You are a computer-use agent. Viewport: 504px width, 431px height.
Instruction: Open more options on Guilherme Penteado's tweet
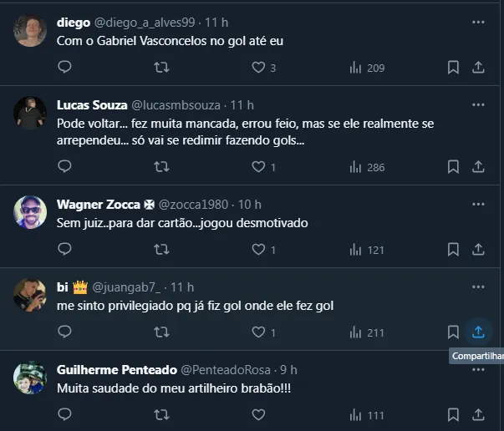[x=478, y=369]
